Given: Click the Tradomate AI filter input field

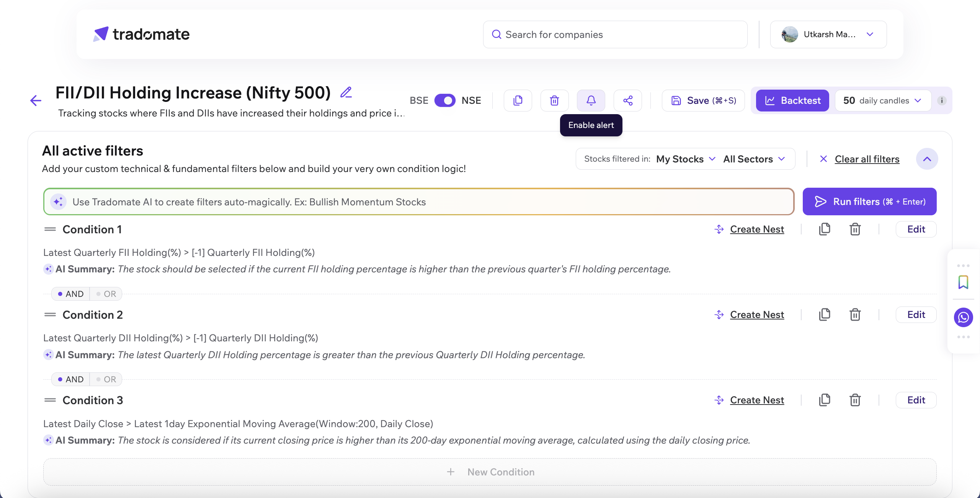Looking at the screenshot, I should pyautogui.click(x=421, y=202).
